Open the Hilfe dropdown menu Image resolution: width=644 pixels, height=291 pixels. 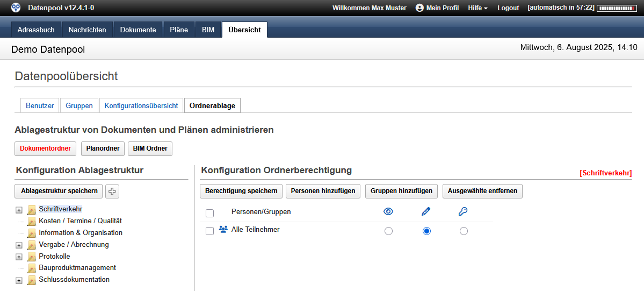point(477,8)
